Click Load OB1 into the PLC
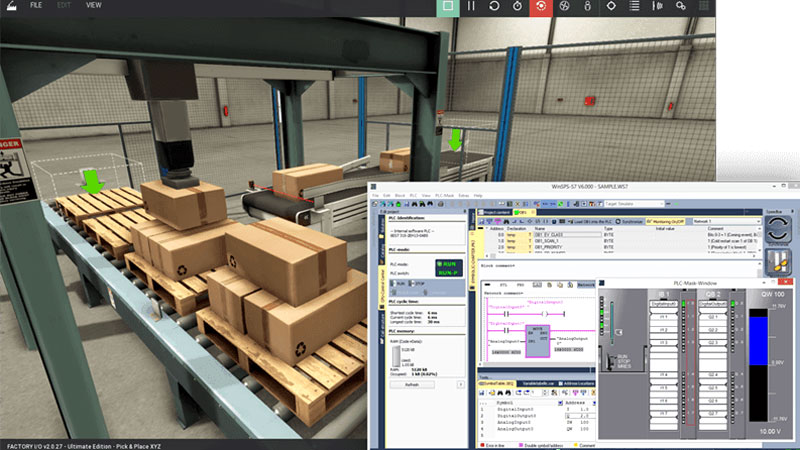Screen dimensions: 800x450 click(589, 221)
